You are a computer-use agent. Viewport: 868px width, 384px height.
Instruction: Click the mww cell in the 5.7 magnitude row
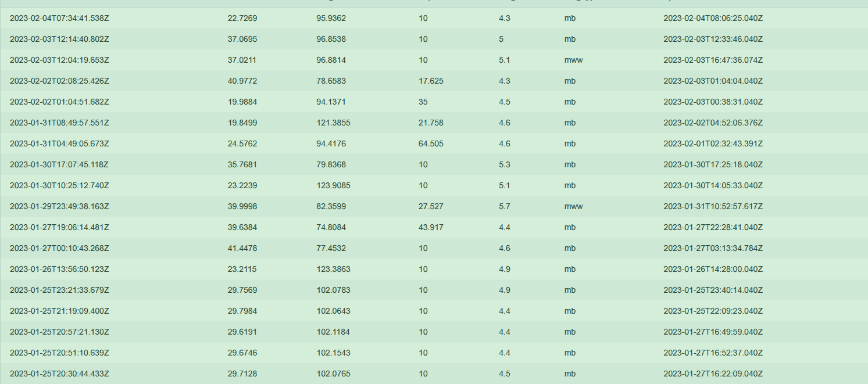point(573,206)
